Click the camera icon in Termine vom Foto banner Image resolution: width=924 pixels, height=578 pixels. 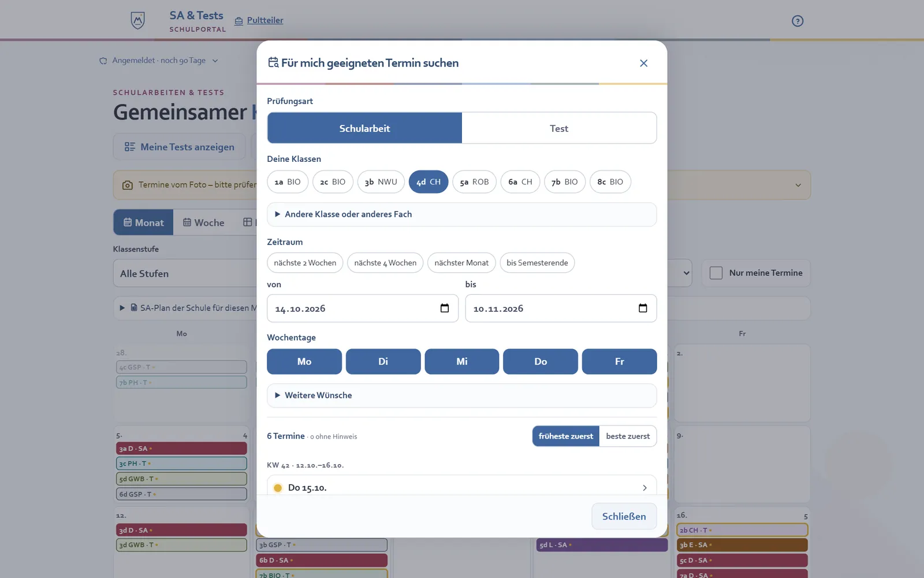[x=128, y=185]
